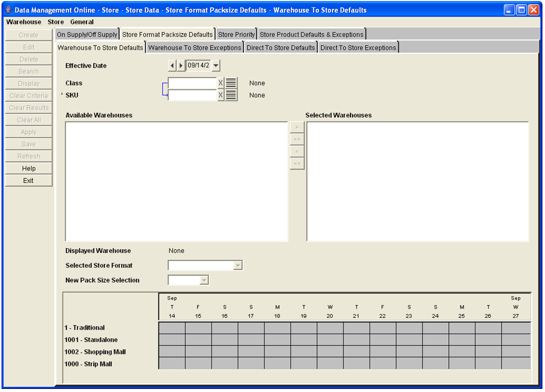Image resolution: width=545 pixels, height=392 pixels.
Task: Click the Display button
Action: point(29,84)
